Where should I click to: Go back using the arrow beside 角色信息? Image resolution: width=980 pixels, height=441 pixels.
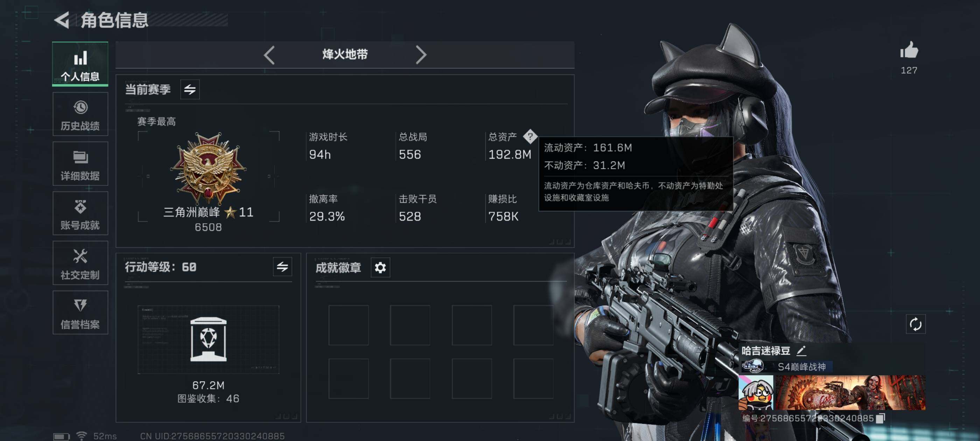pos(62,20)
